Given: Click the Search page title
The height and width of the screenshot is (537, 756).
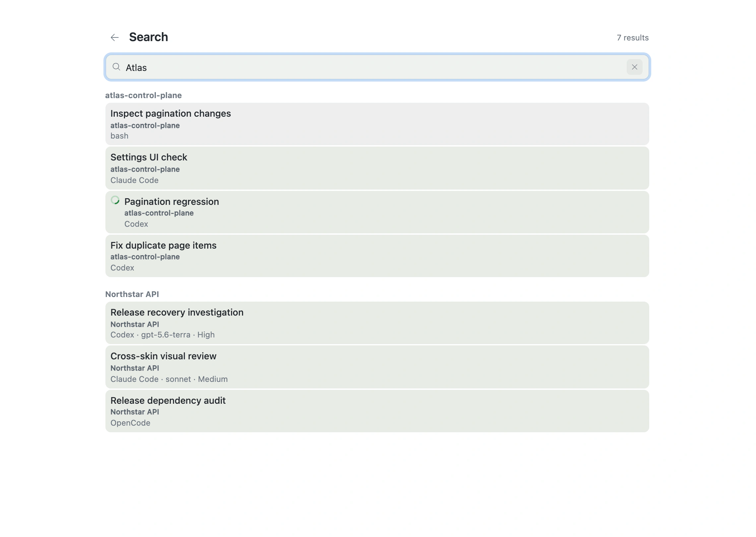Looking at the screenshot, I should pyautogui.click(x=149, y=37).
